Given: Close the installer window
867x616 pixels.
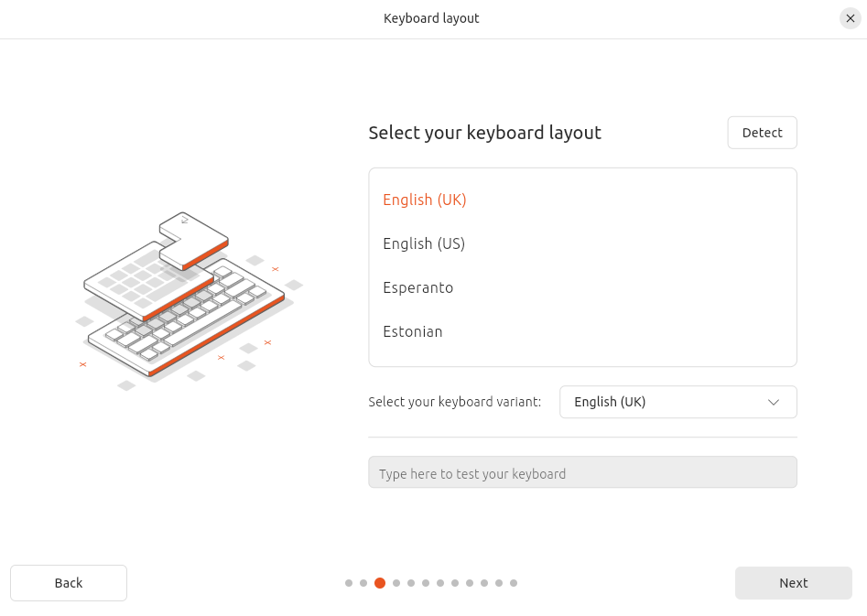Looking at the screenshot, I should [x=850, y=17].
